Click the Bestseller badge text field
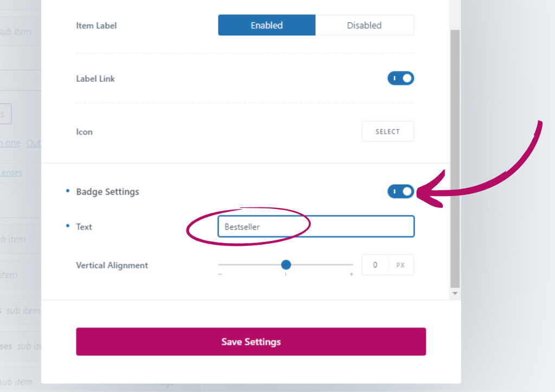The height and width of the screenshot is (392, 555). 316,227
